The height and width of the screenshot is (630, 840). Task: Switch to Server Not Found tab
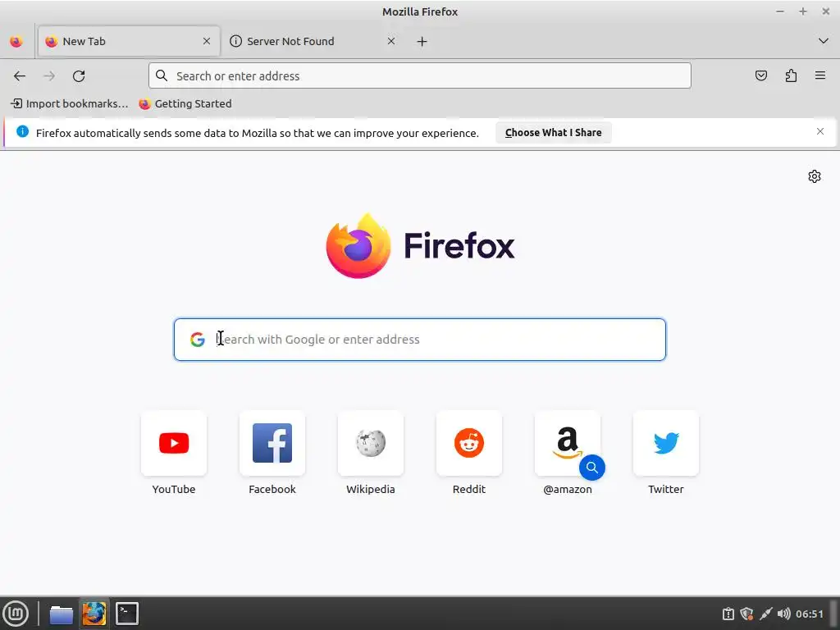tap(313, 41)
